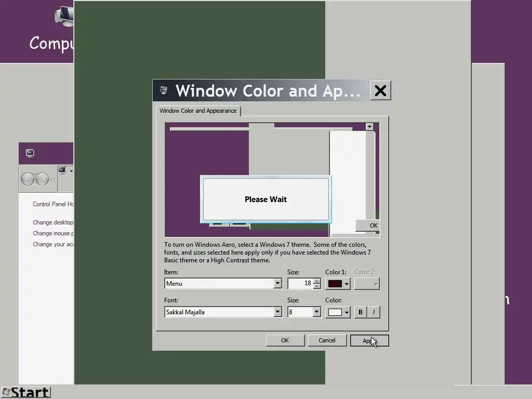This screenshot has width=532, height=399.
Task: Open the disabled Color 2 dropdown
Action: [x=367, y=284]
